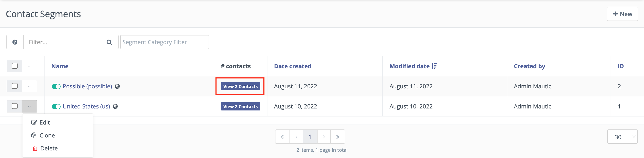Image resolution: width=644 pixels, height=158 pixels.
Task: Click the magnifier search icon button
Action: [x=109, y=42]
